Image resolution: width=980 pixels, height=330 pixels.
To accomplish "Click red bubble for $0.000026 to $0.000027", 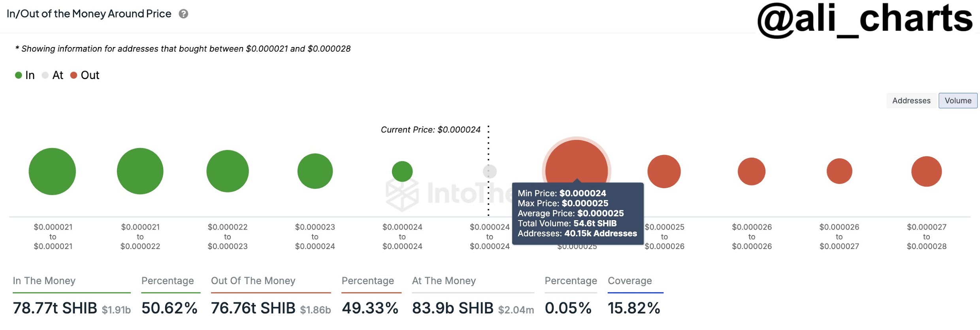I will (839, 171).
